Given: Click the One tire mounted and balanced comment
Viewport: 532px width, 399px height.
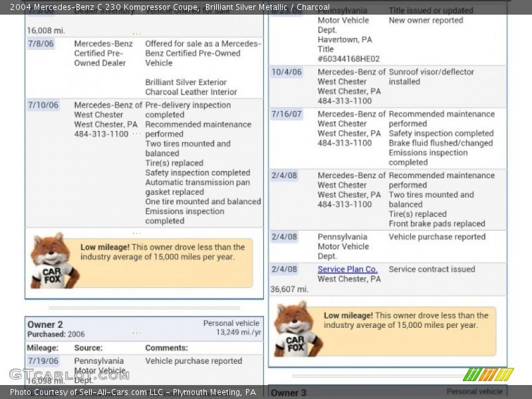Looking at the screenshot, I should [203, 201].
